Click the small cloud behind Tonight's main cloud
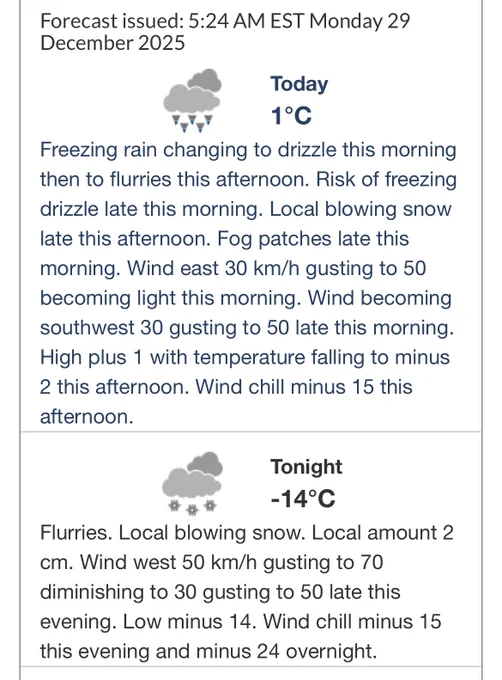The width and height of the screenshot is (502, 680). point(205,463)
